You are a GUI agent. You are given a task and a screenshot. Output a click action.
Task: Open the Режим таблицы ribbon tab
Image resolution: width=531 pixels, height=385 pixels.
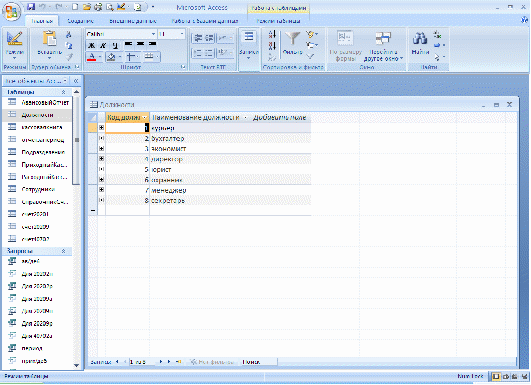pyautogui.click(x=278, y=21)
